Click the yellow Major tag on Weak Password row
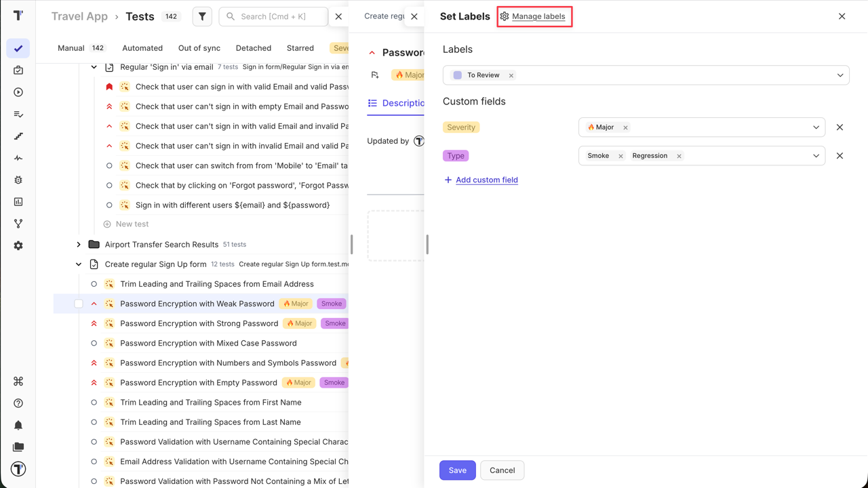The image size is (868, 488). tap(296, 304)
